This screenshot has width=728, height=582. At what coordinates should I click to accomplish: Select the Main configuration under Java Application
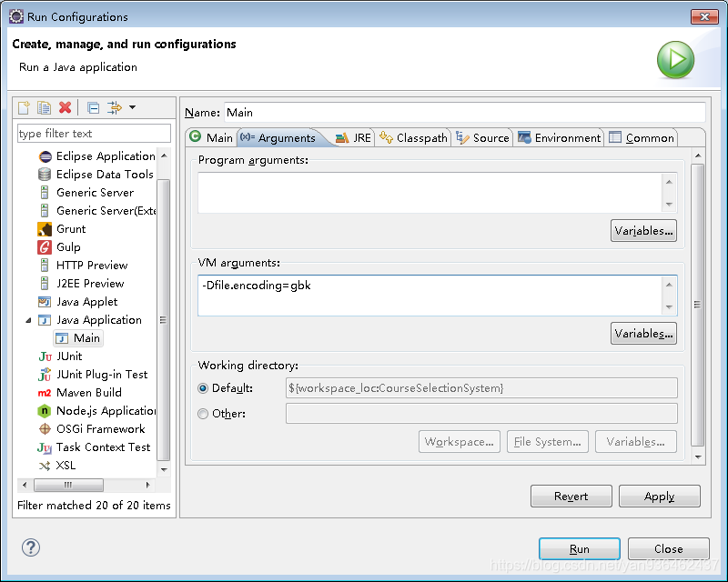78,338
